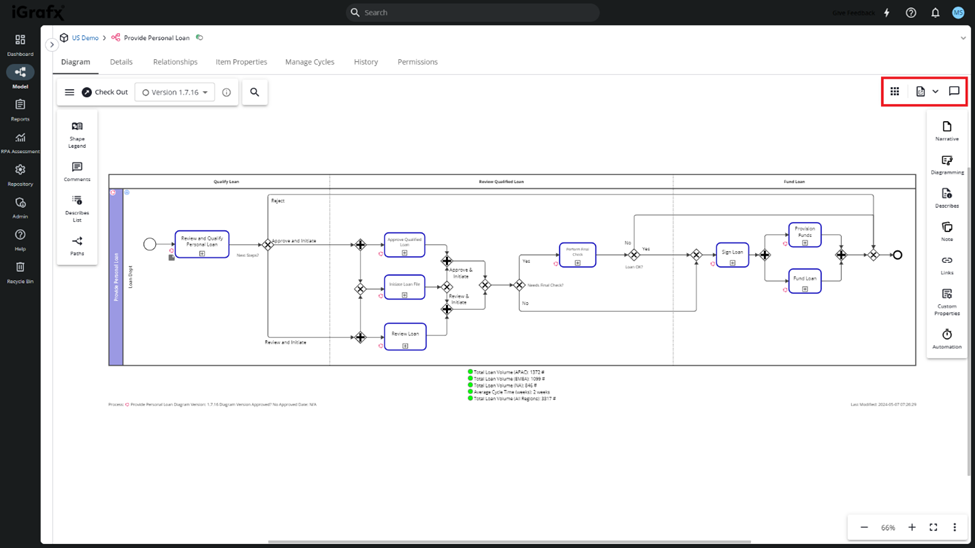
Task: Show the Shape Legend
Action: [77, 134]
